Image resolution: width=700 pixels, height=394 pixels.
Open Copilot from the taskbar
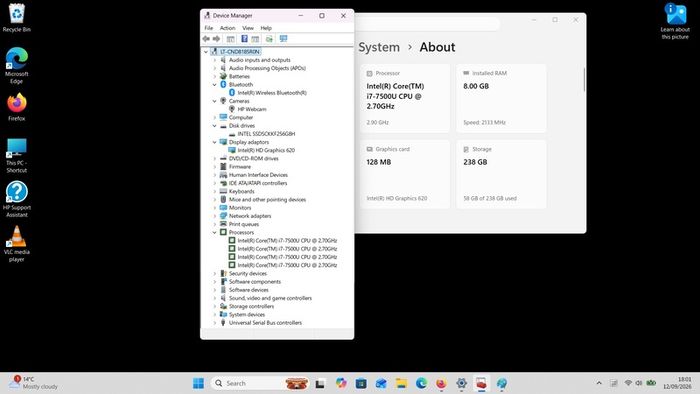pos(341,383)
